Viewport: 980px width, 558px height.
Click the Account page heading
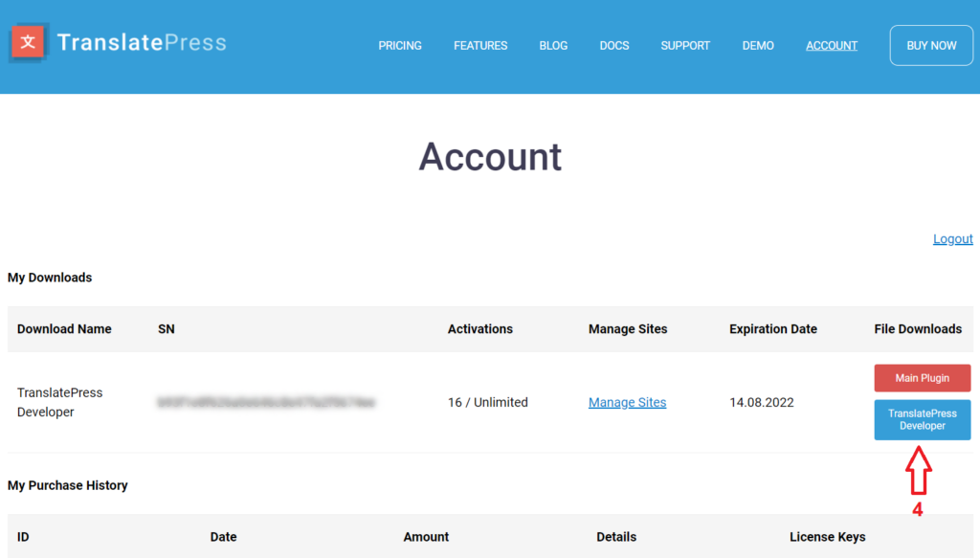tap(490, 156)
